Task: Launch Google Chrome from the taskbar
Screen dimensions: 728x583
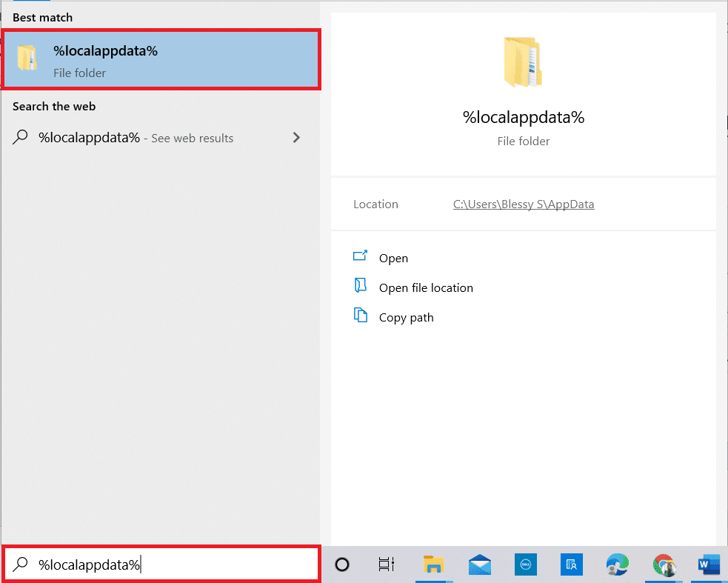Action: click(664, 564)
